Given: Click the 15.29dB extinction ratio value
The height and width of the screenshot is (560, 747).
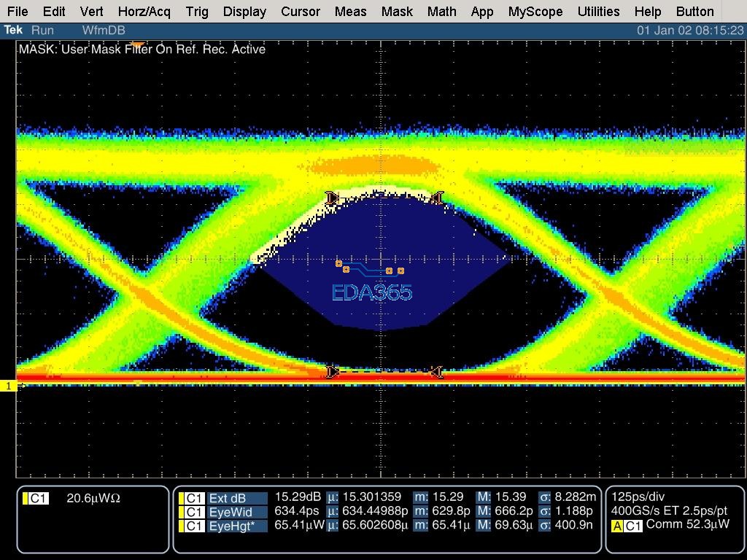Looking at the screenshot, I should [x=298, y=497].
